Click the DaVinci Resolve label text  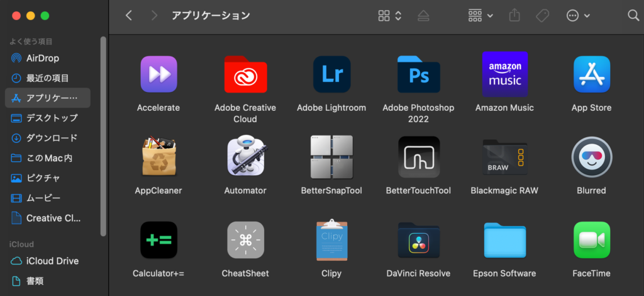418,273
